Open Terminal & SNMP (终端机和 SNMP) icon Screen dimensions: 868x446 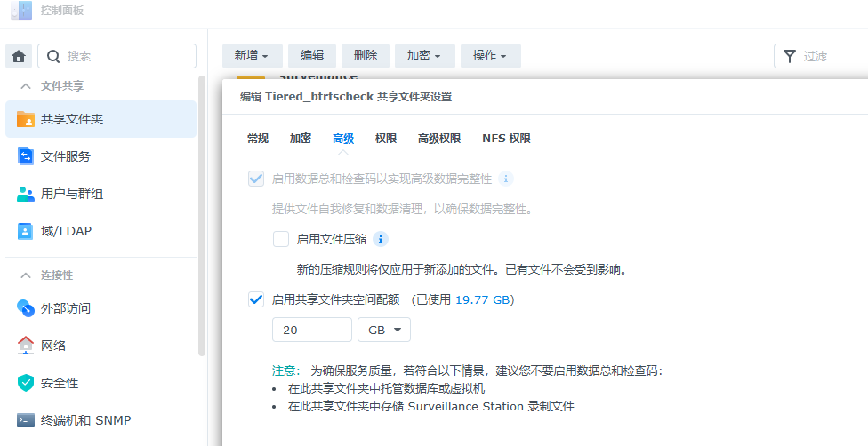pos(26,420)
